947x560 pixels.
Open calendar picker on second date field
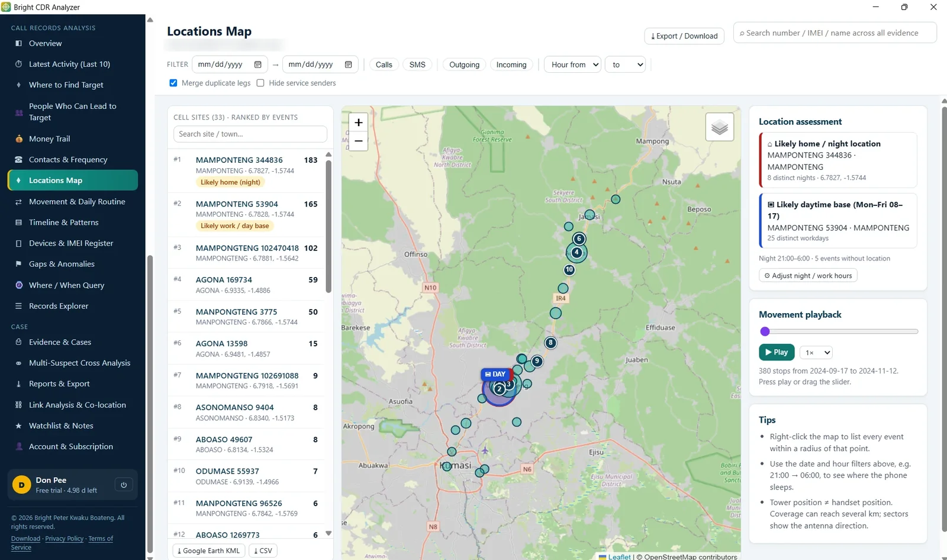click(x=349, y=65)
